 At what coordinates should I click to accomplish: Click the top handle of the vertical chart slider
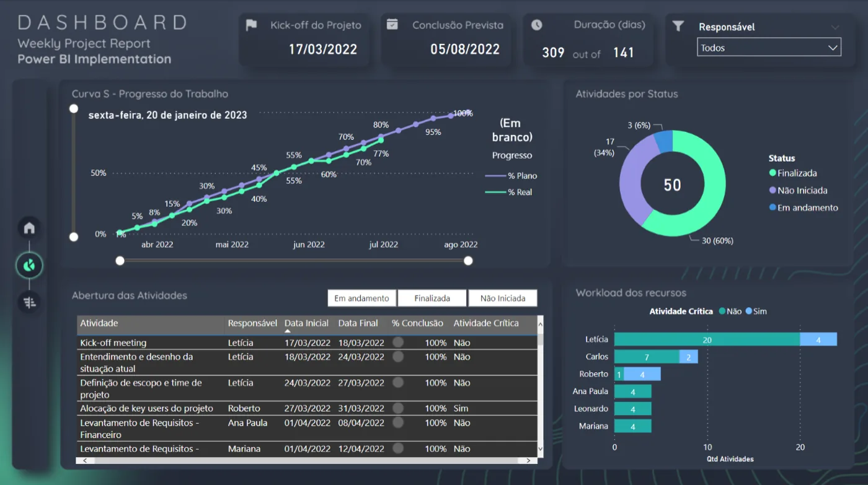(74, 108)
